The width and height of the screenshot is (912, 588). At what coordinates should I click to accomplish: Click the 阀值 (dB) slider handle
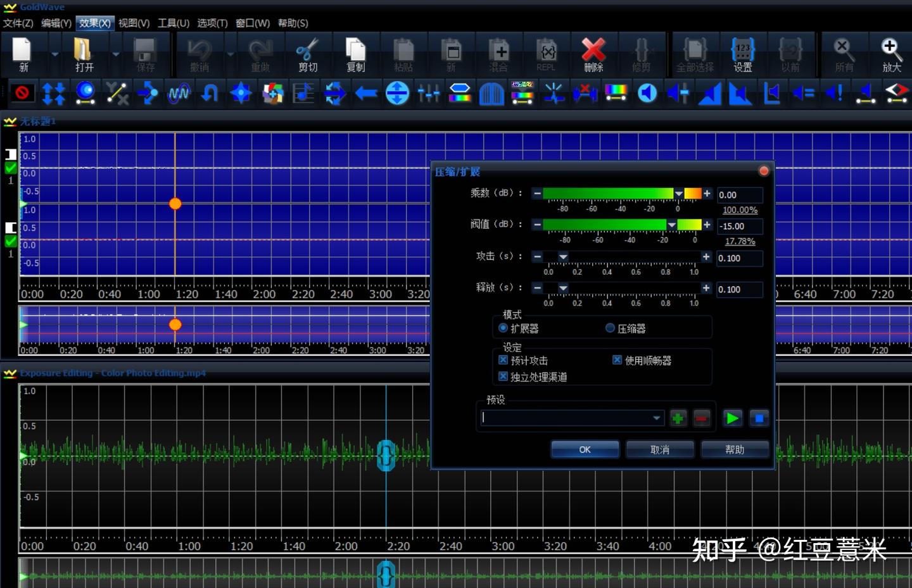pyautogui.click(x=672, y=225)
